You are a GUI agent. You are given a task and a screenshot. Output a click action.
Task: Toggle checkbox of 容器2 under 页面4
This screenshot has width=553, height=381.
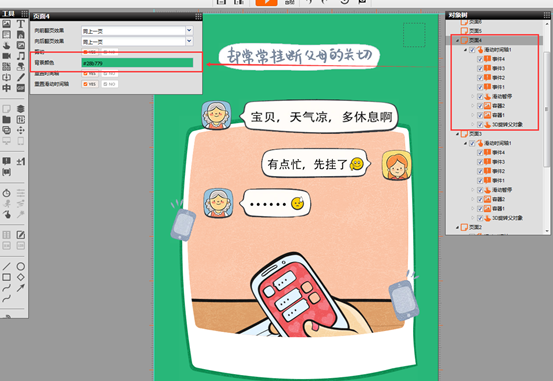pos(480,106)
